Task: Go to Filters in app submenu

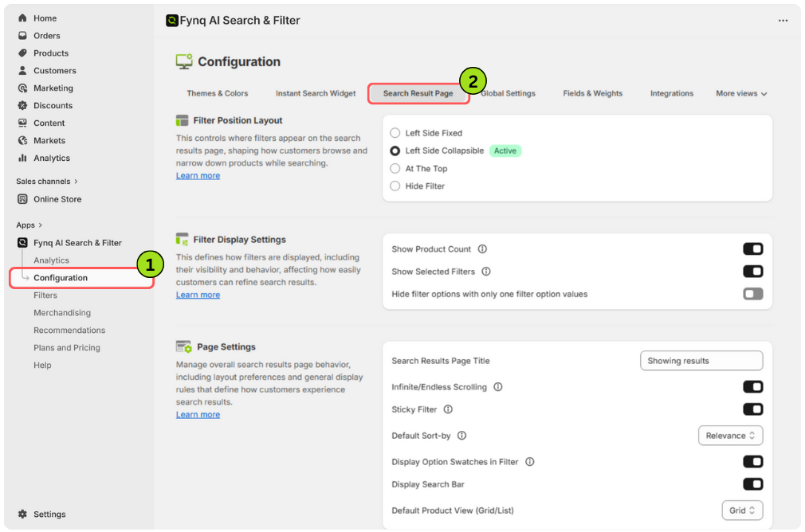Action: point(45,295)
